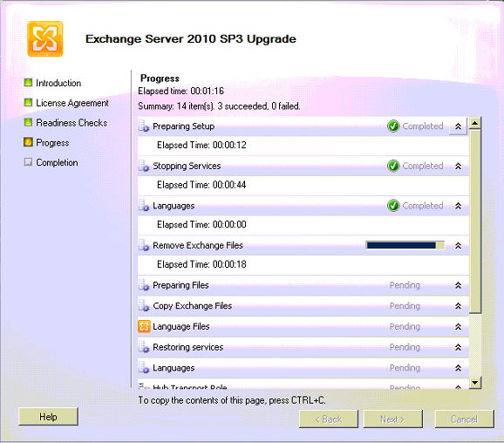
Task: Collapse the Stopping Services section
Action: point(458,167)
